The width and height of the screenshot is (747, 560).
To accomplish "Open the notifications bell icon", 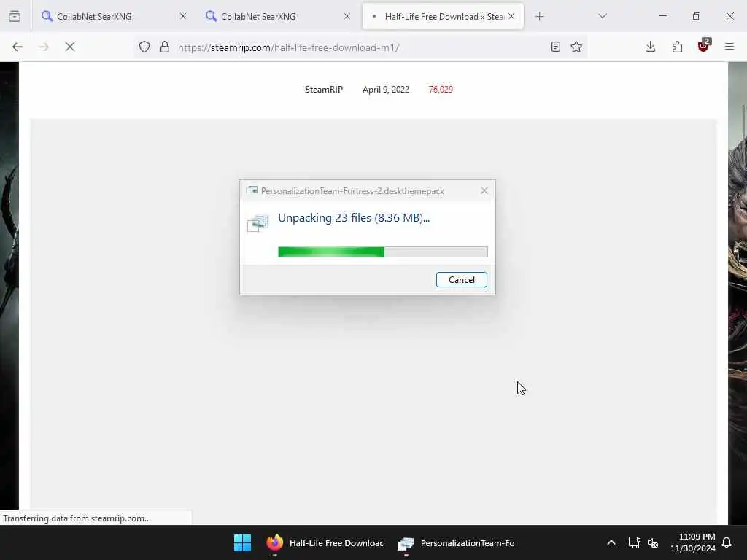I will tap(727, 542).
